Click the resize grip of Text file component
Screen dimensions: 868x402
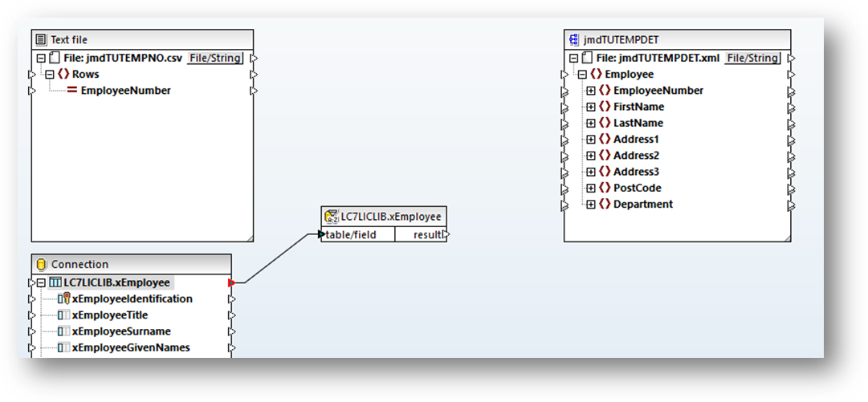click(x=249, y=238)
